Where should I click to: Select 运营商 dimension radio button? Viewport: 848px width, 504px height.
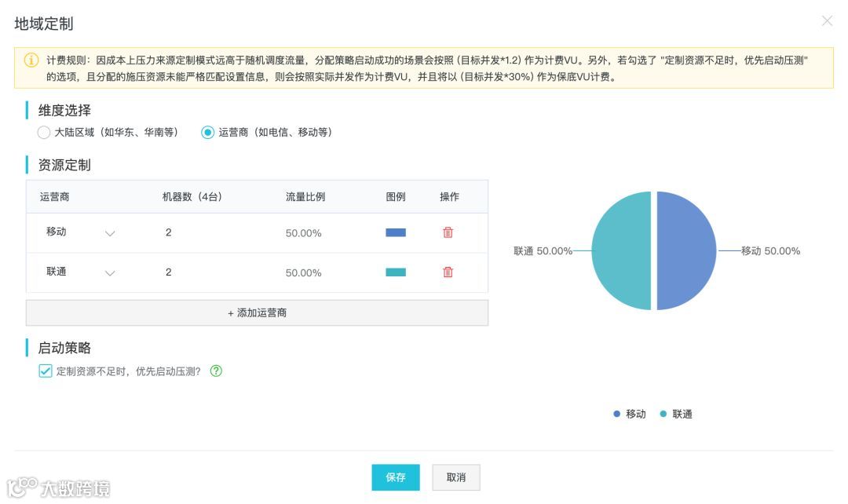(x=207, y=133)
